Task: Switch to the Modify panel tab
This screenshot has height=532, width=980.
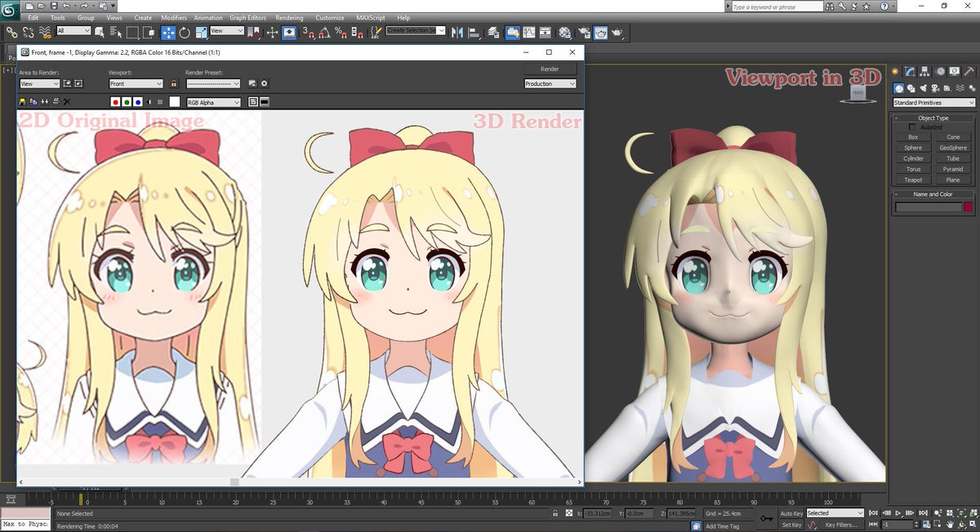Action: pyautogui.click(x=910, y=71)
